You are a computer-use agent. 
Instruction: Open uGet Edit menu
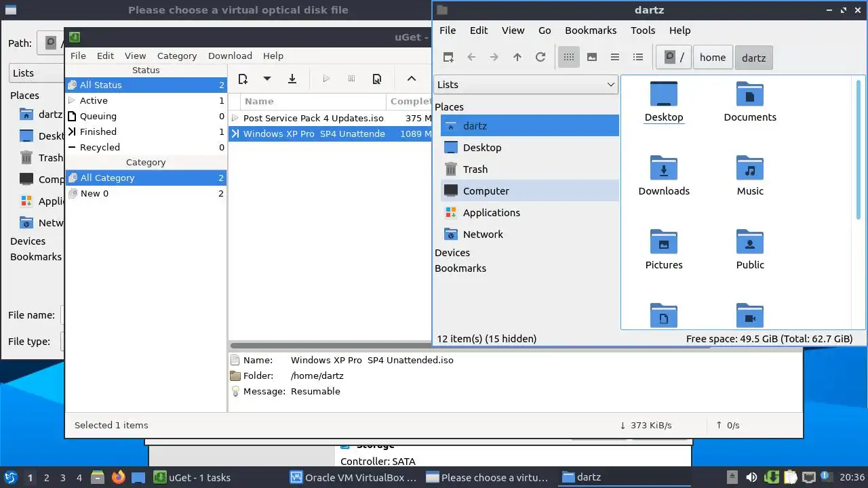[x=105, y=56]
